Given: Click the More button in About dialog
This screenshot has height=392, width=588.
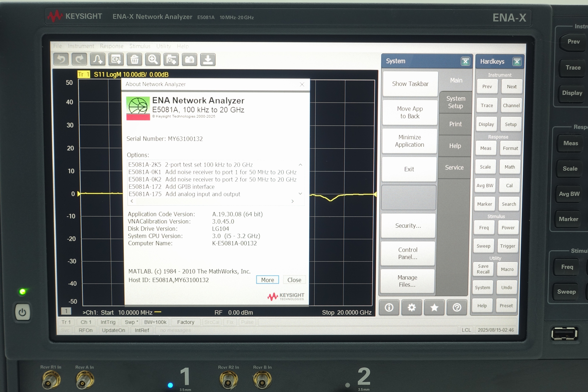Looking at the screenshot, I should tap(268, 280).
